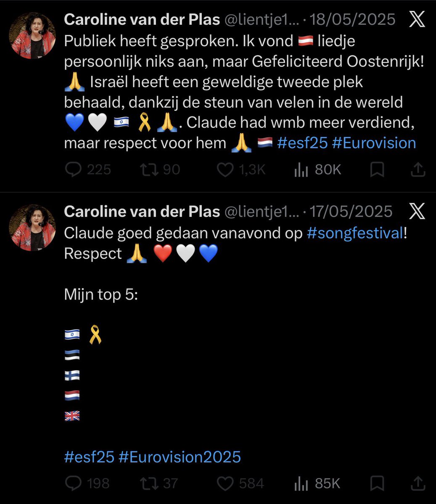Screen dimensions: 436x504
Task: Open profile picture on the top tweet
Action: 32,36
